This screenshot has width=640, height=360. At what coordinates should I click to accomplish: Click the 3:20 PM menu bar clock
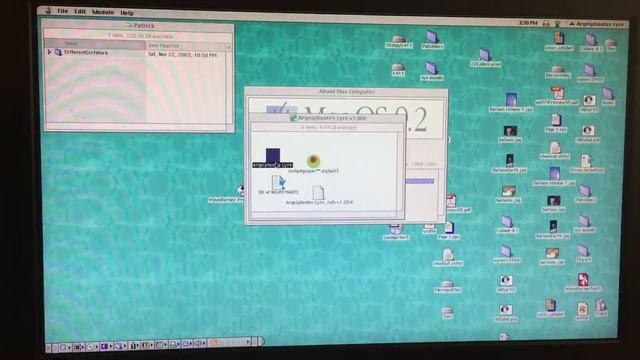[x=528, y=23]
